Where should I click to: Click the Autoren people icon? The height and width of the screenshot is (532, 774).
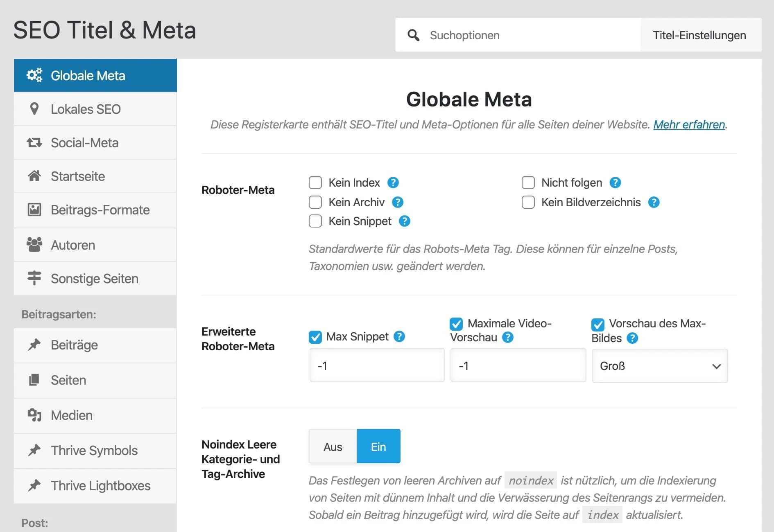(34, 244)
